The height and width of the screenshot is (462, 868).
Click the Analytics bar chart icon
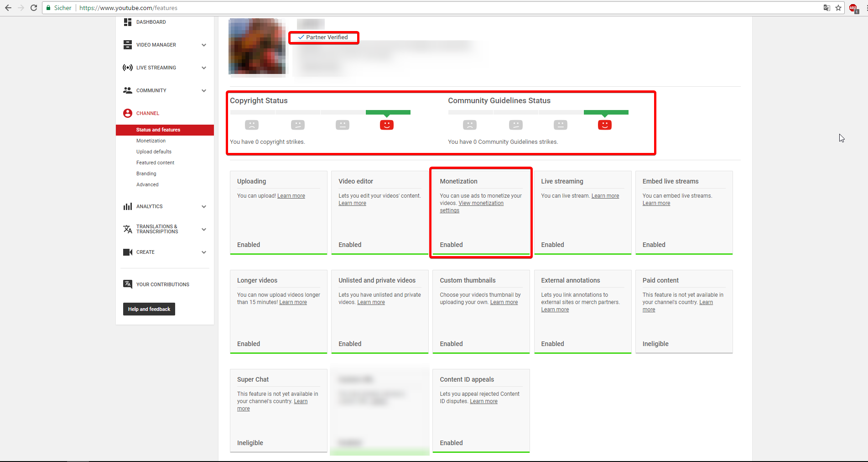tap(128, 206)
